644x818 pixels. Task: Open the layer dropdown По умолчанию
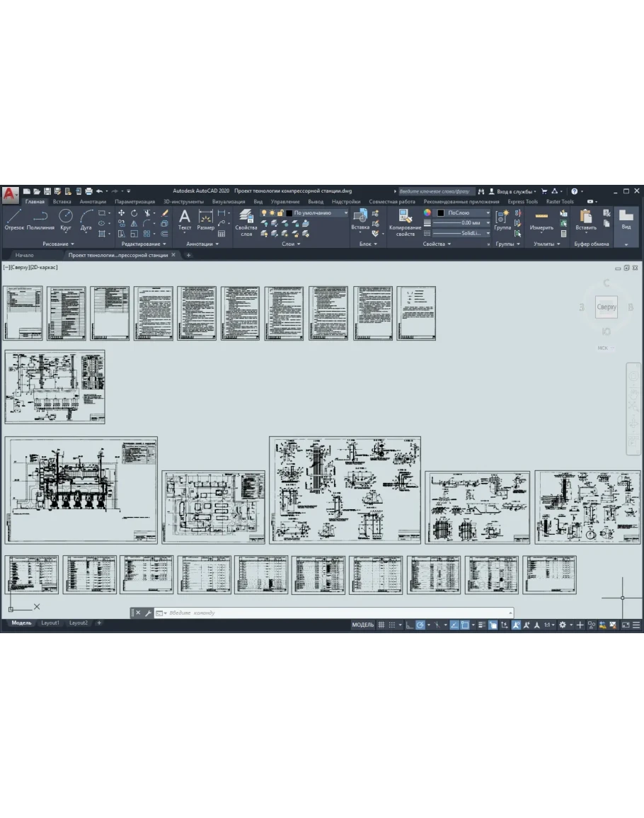coord(318,212)
